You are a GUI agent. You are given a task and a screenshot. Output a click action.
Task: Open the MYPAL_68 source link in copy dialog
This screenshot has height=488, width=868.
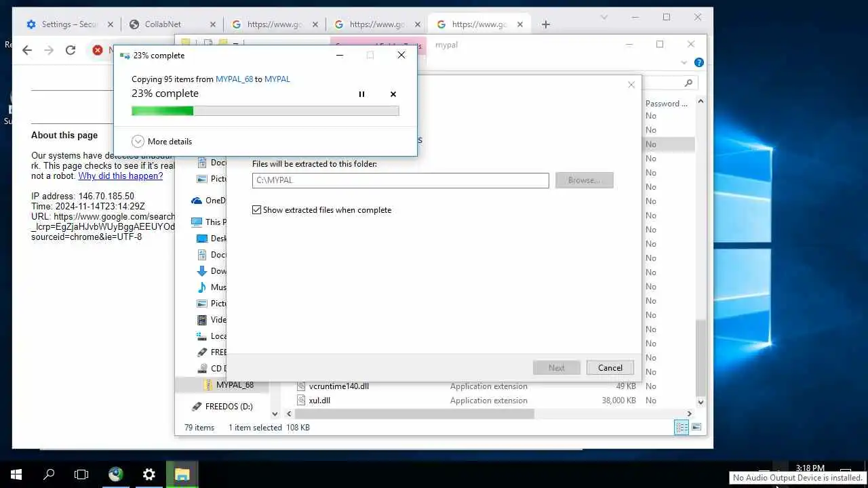click(234, 79)
